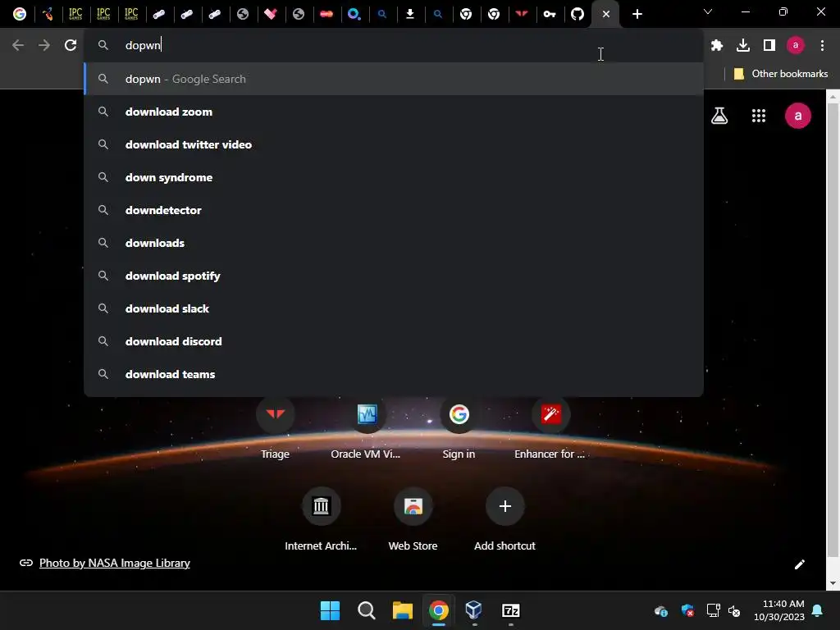
Task: Open the Google apps grid
Action: point(758,116)
